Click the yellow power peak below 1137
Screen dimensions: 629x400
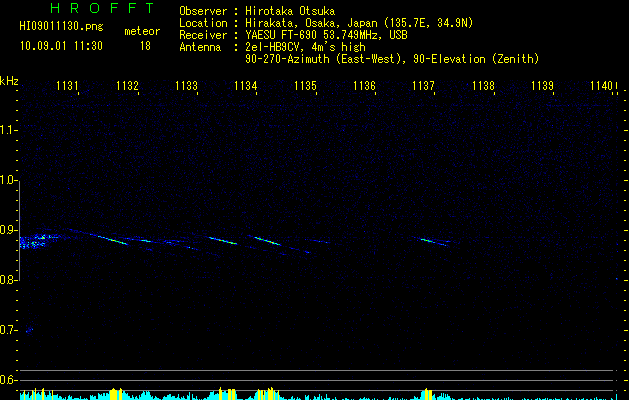(x=427, y=394)
